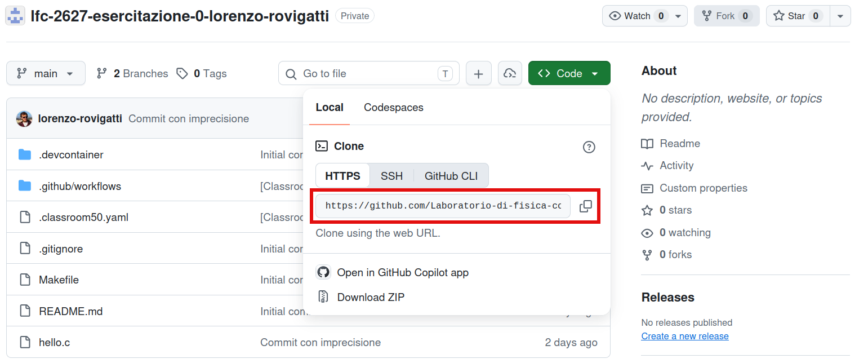
Task: Open the clone help question mark icon
Action: [x=589, y=147]
